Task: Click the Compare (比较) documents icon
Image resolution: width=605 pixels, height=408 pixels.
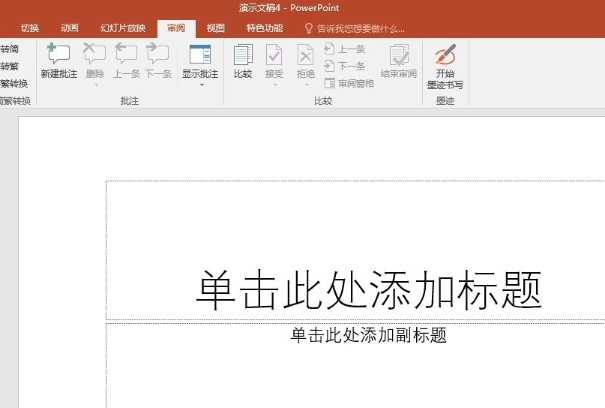Action: 243,54
